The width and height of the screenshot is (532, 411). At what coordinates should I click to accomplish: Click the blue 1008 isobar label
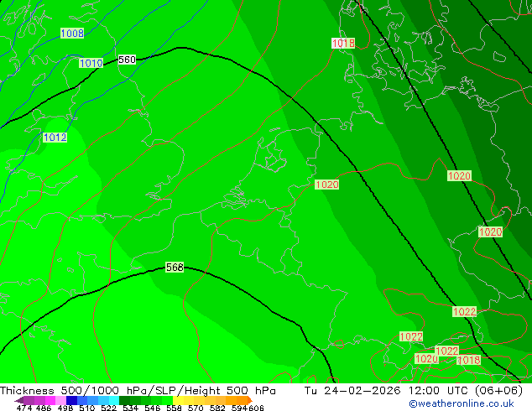point(72,34)
